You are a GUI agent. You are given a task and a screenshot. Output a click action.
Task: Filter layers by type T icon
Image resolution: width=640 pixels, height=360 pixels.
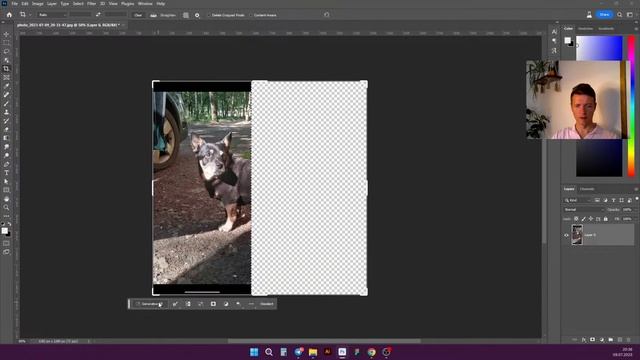[613, 200]
